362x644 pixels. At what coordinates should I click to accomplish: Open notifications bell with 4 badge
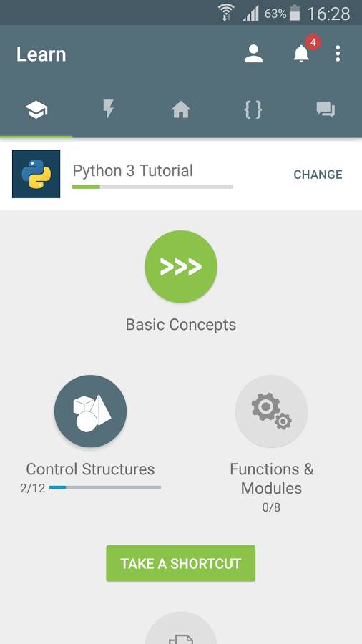pos(302,52)
